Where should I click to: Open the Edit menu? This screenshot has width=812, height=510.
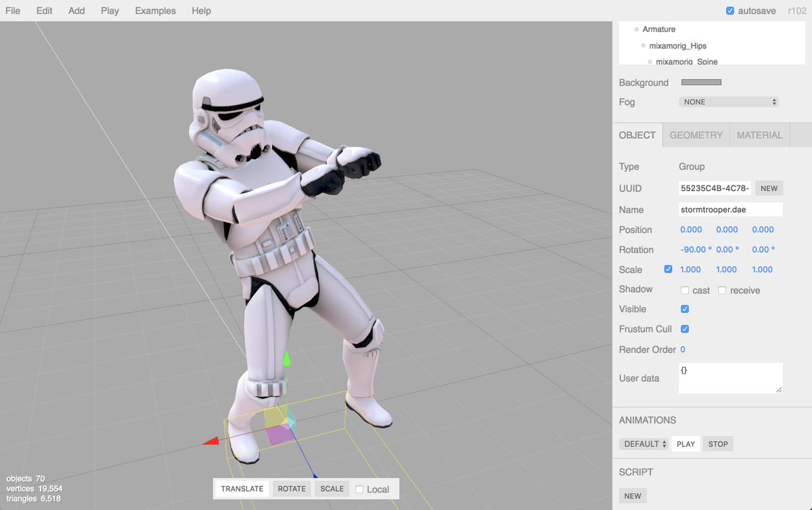pos(44,11)
